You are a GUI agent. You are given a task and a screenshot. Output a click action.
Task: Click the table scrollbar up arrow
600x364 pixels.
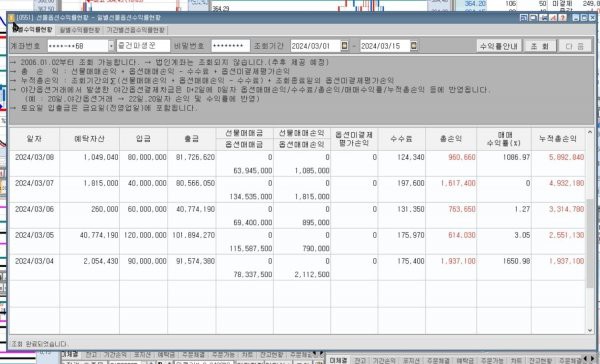pos(590,132)
